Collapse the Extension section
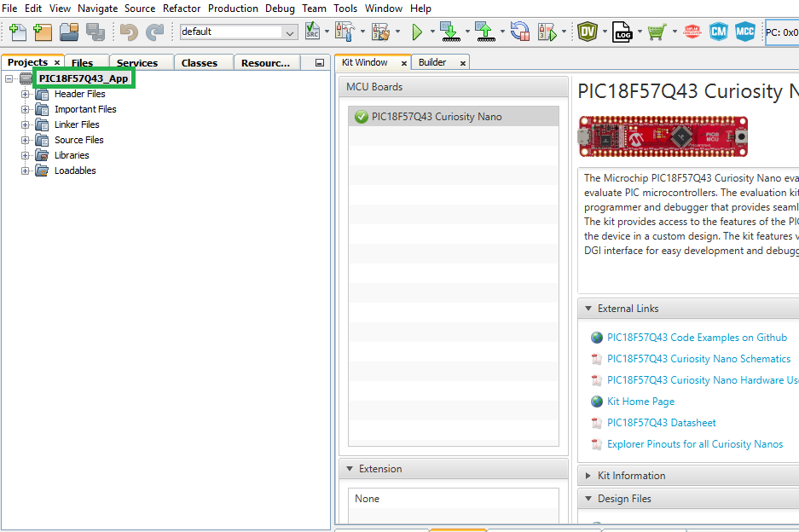 coord(350,469)
